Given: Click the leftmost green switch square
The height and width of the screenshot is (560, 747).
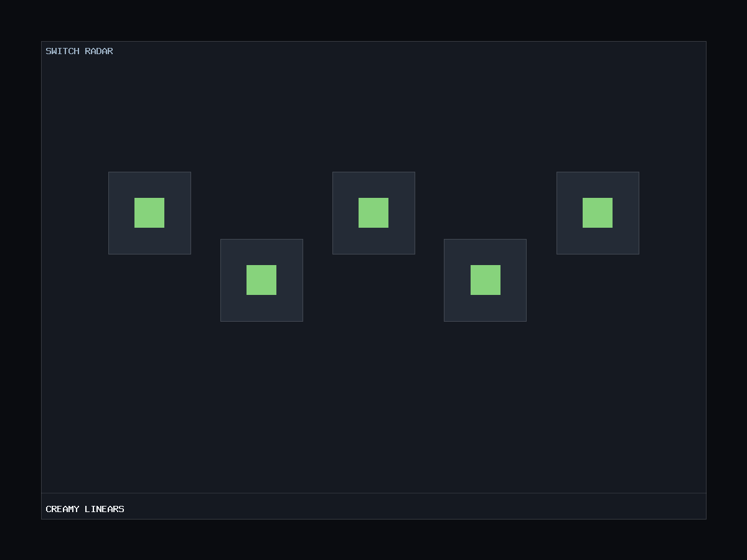Looking at the screenshot, I should click(x=149, y=213).
